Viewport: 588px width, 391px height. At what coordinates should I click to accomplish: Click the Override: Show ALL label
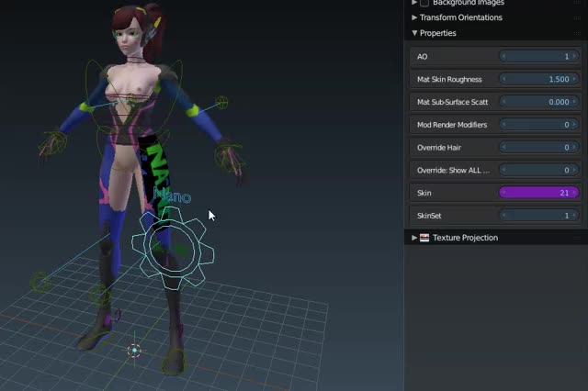(453, 171)
